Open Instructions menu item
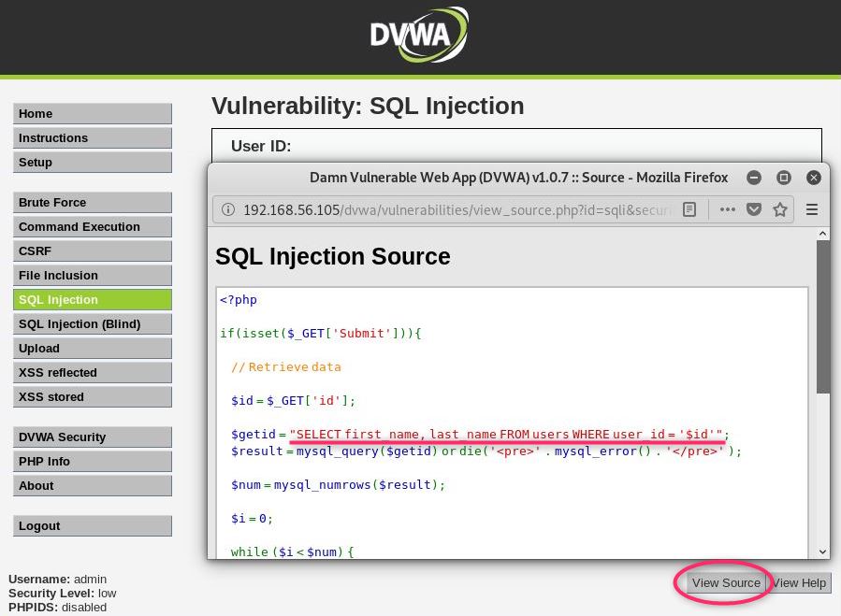The image size is (841, 616). [93, 137]
